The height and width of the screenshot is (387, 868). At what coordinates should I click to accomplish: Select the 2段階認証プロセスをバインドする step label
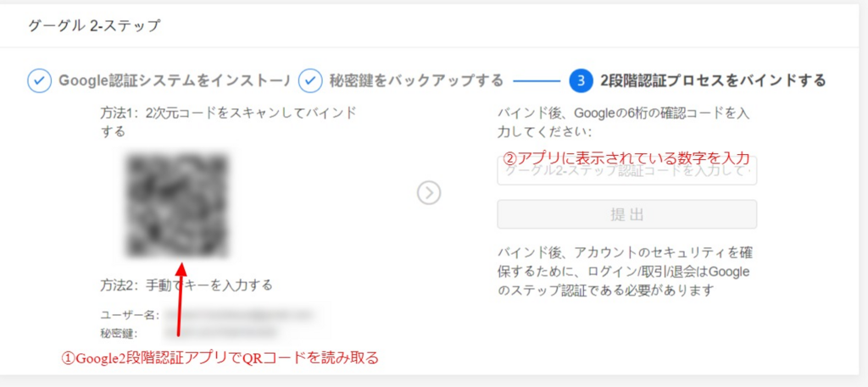click(713, 80)
